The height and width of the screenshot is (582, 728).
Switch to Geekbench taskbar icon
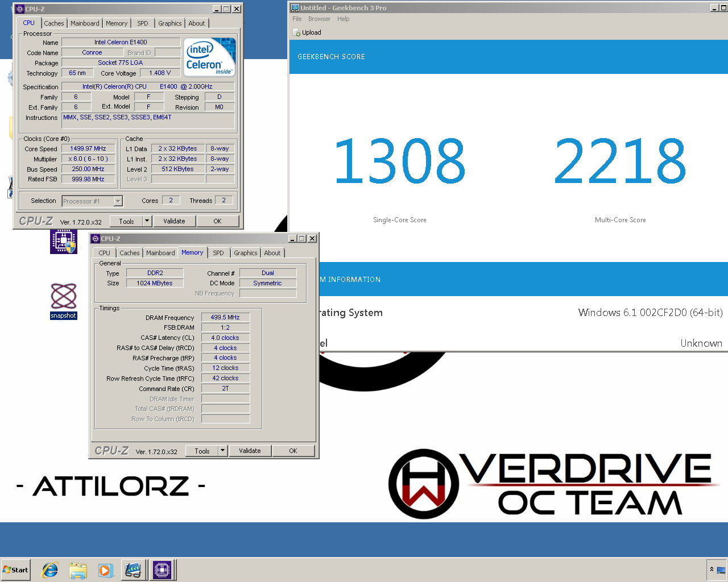[x=134, y=570]
